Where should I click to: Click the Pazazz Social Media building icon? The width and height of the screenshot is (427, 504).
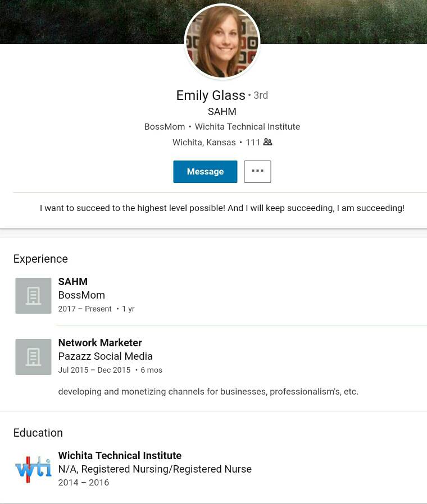(x=33, y=356)
